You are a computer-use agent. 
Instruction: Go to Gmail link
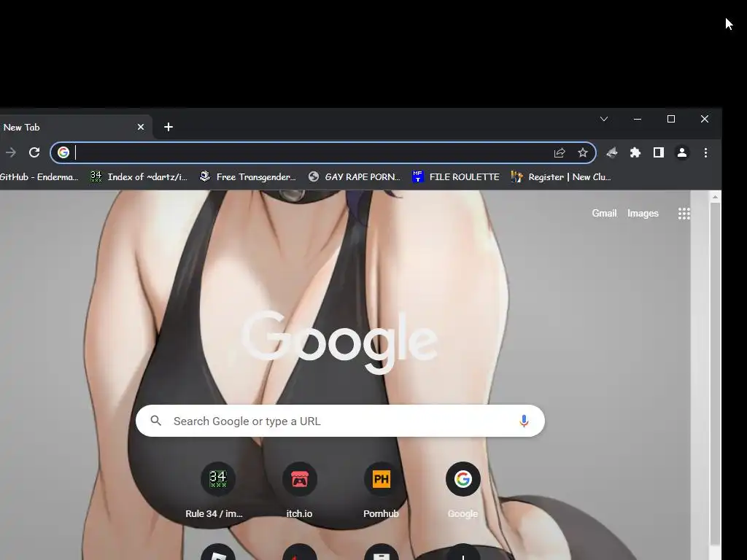pyautogui.click(x=604, y=214)
